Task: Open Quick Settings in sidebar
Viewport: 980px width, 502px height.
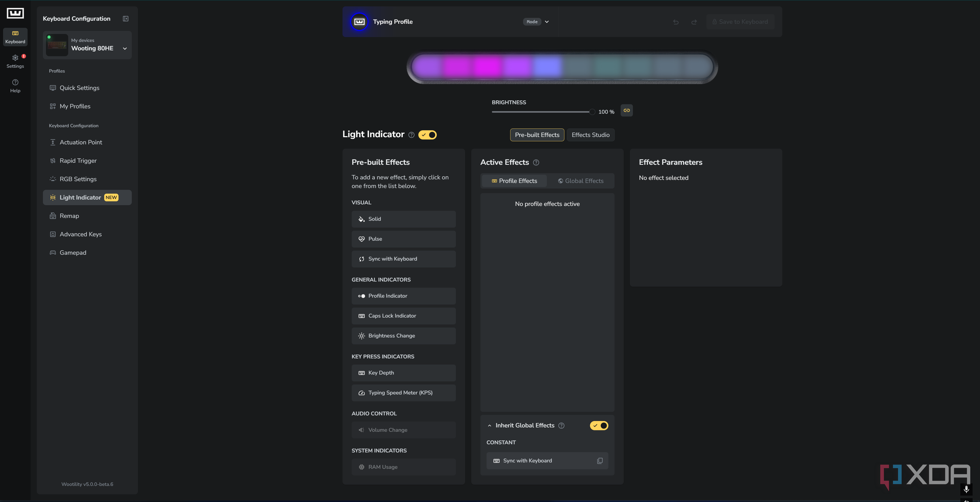Action: (87, 88)
